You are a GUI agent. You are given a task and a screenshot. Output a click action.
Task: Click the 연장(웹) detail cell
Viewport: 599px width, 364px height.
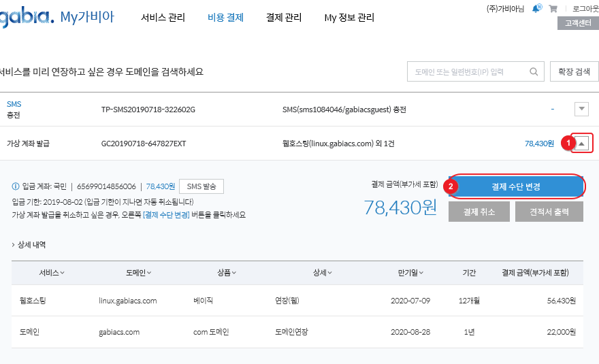287,301
